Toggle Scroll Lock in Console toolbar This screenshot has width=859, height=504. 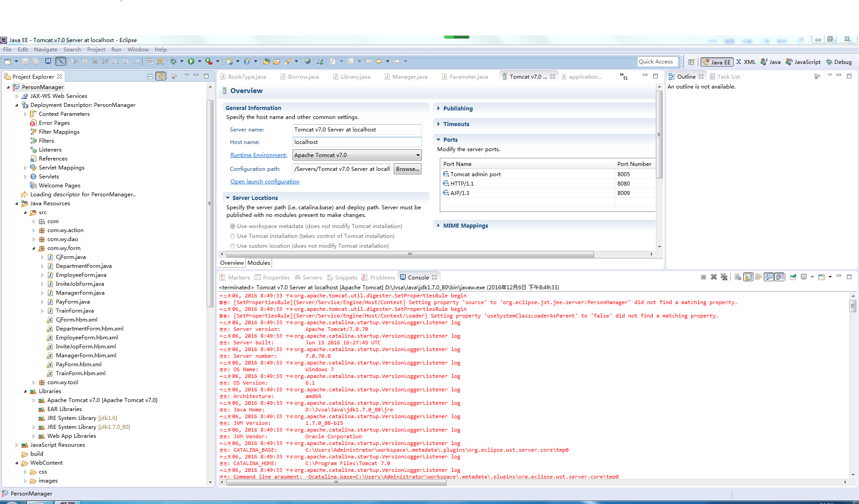748,277
